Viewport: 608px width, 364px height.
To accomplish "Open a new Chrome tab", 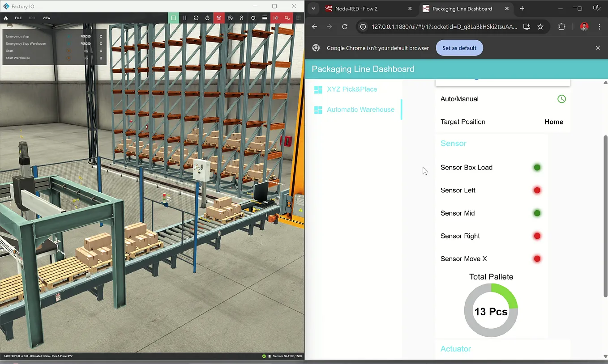I will pyautogui.click(x=522, y=8).
